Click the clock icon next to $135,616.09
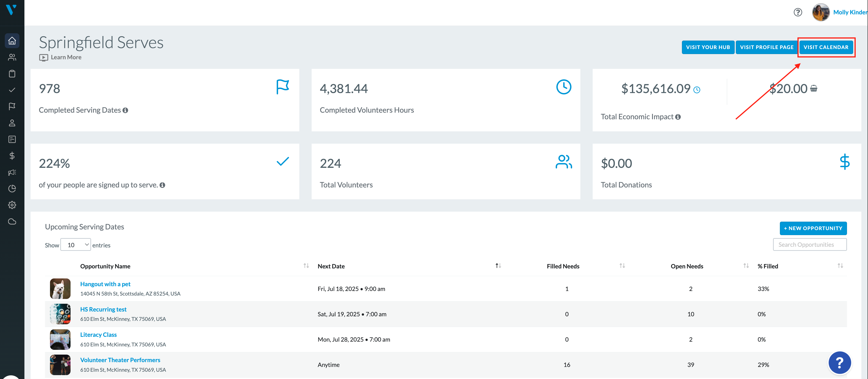Screen dimensions: 868x379 point(697,90)
